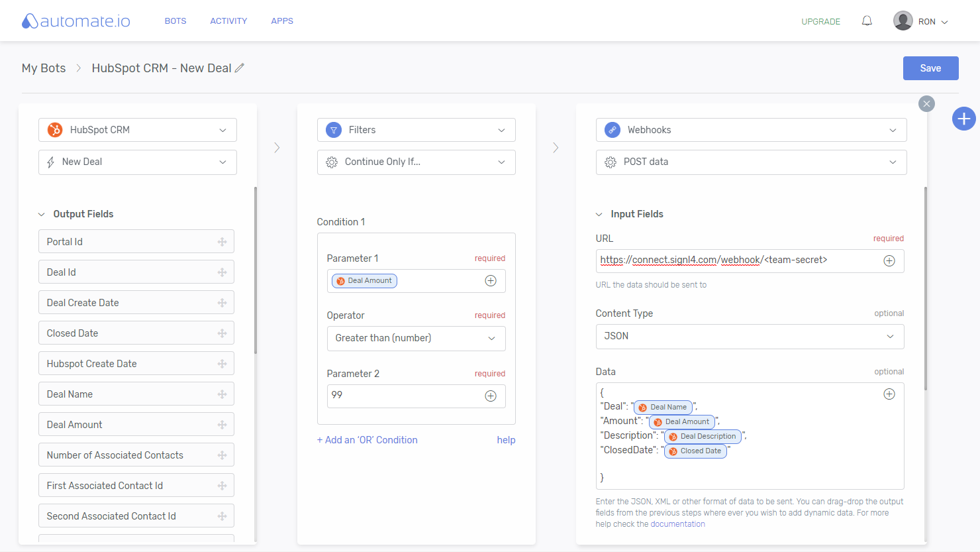Open the documentation link
980x552 pixels.
678,524
